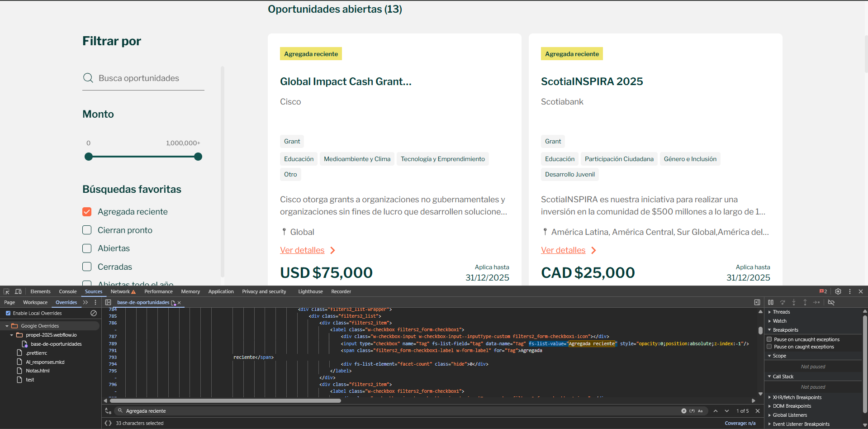Click the step out of function icon
The height and width of the screenshot is (429, 868).
[805, 302]
